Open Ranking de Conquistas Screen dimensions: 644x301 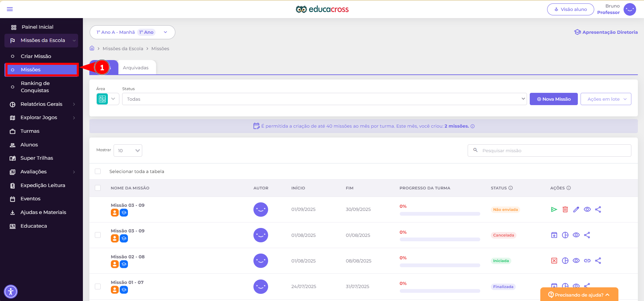pos(35,87)
